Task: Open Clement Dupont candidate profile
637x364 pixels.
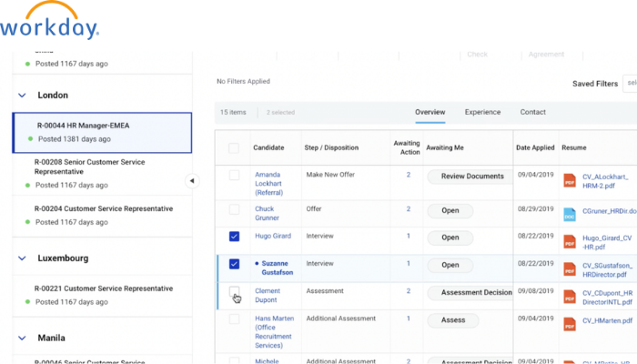Action: [x=268, y=296]
